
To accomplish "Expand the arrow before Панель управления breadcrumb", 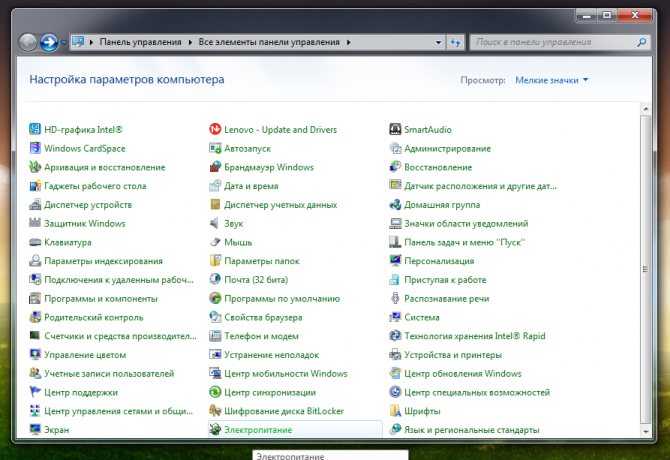I will 91,42.
